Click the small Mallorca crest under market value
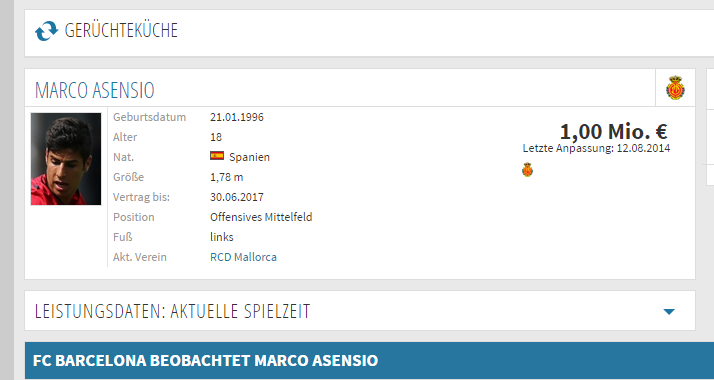The width and height of the screenshot is (714, 380). pos(527,170)
